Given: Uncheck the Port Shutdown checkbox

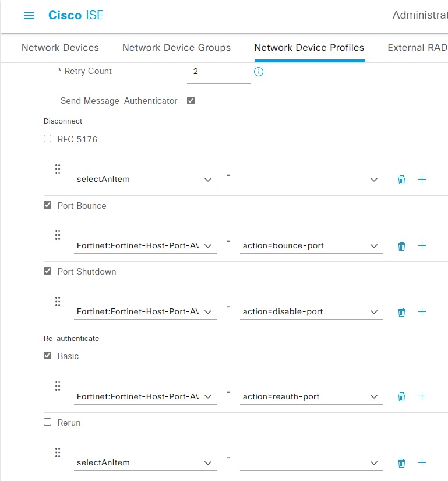Looking at the screenshot, I should click(x=48, y=271).
